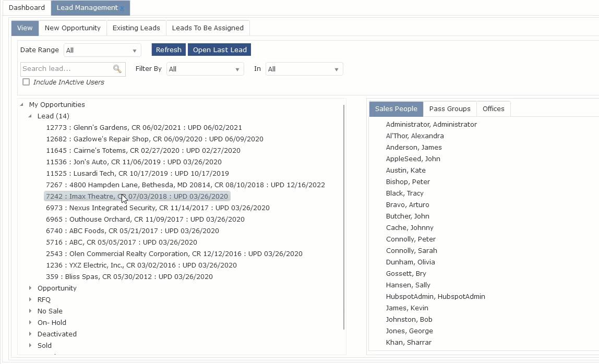
Task: Open the In dropdown
Action: coord(304,69)
